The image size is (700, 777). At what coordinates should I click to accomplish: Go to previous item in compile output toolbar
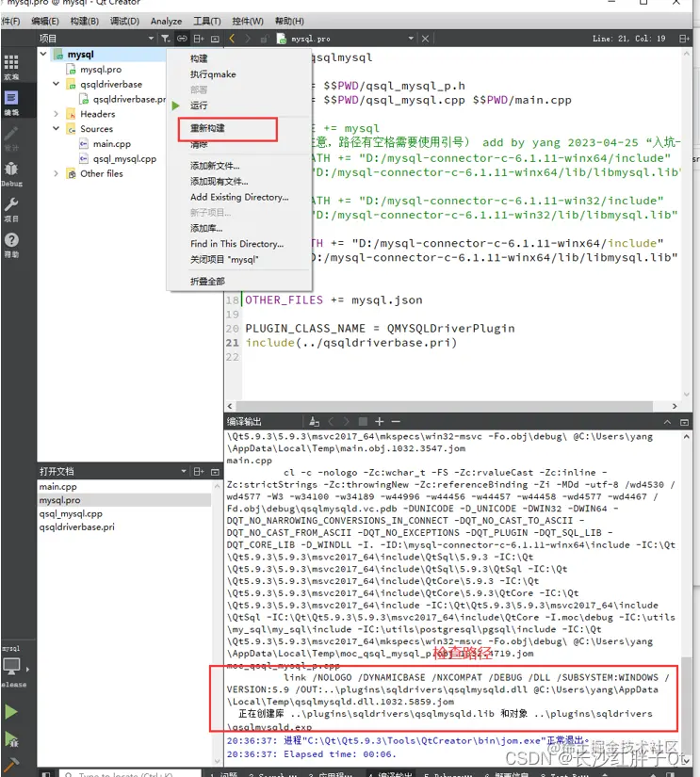click(332, 422)
